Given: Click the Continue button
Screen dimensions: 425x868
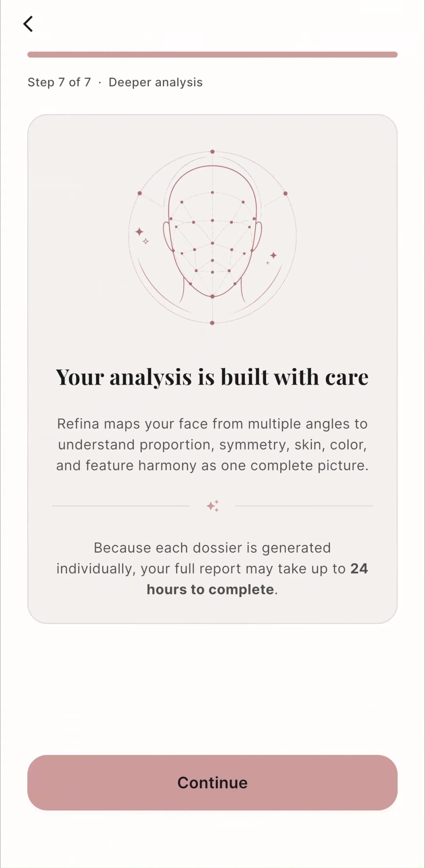Looking at the screenshot, I should [x=212, y=782].
